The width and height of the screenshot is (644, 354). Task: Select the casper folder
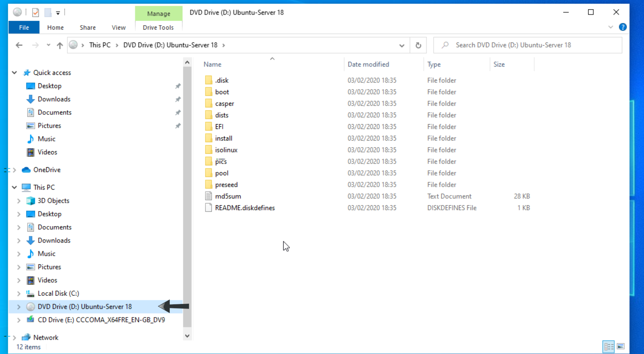click(x=224, y=103)
